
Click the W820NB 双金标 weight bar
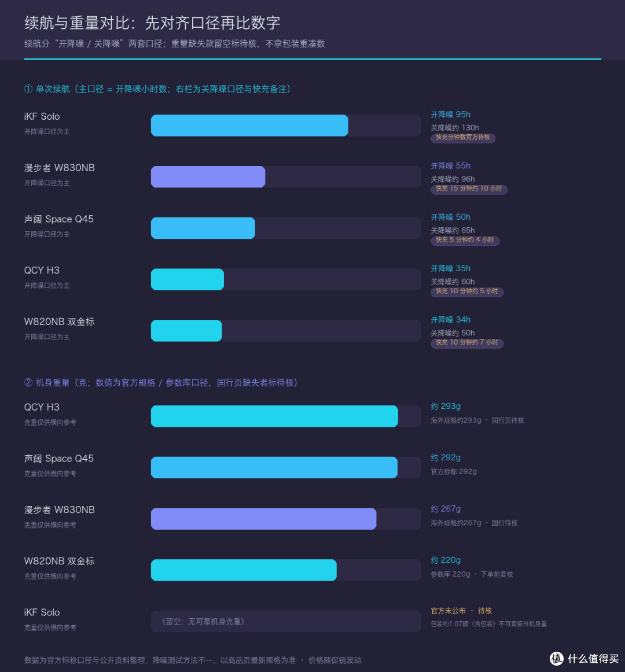pyautogui.click(x=286, y=570)
